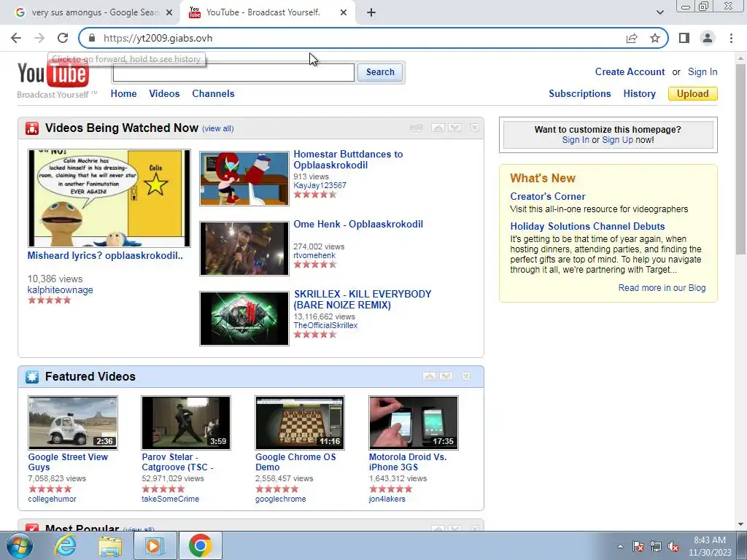Image resolution: width=747 pixels, height=560 pixels.
Task: Open the Channels nav link
Action: click(214, 94)
